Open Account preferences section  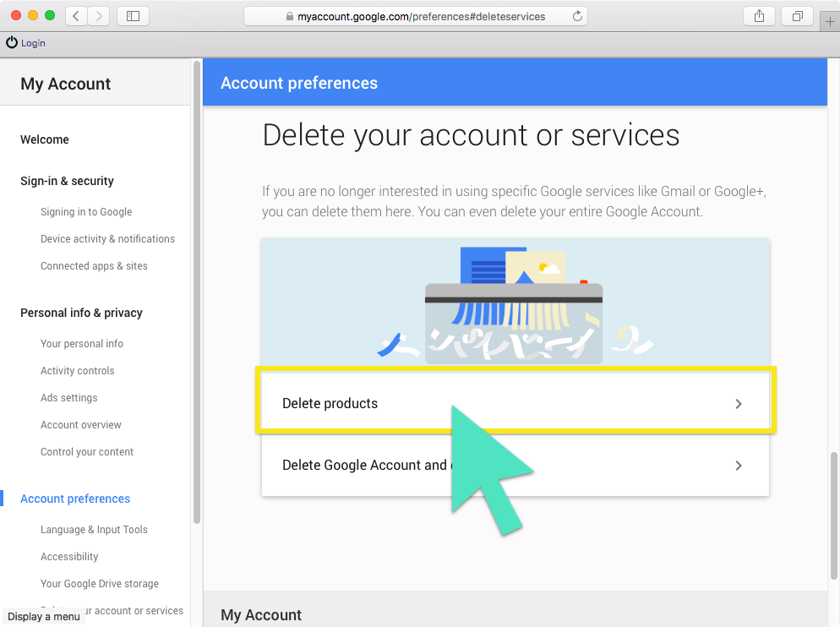(75, 499)
